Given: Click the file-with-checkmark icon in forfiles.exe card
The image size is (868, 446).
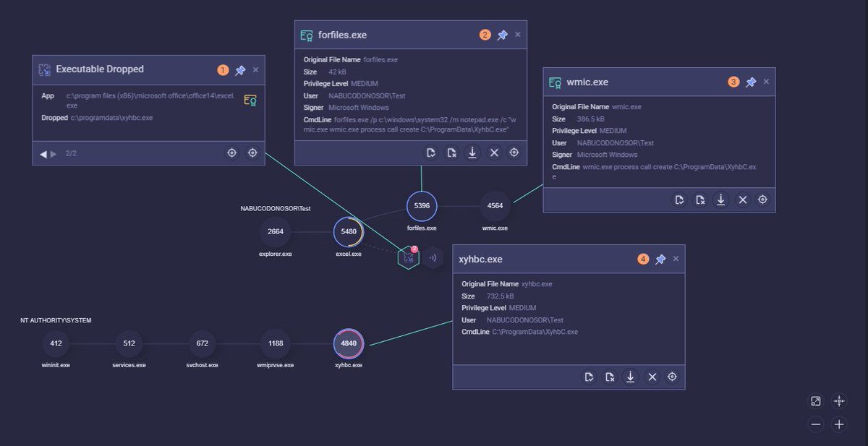Looking at the screenshot, I should 431,153.
